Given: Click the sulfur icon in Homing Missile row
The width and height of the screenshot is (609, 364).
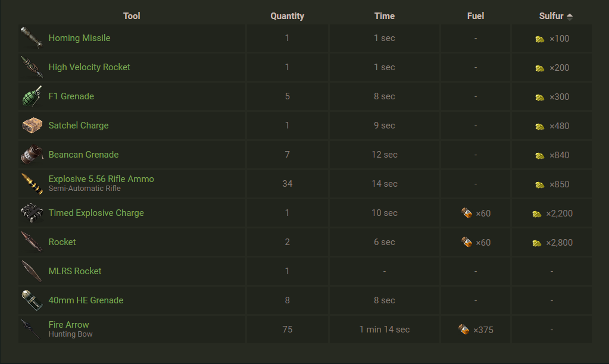Looking at the screenshot, I should coord(539,39).
